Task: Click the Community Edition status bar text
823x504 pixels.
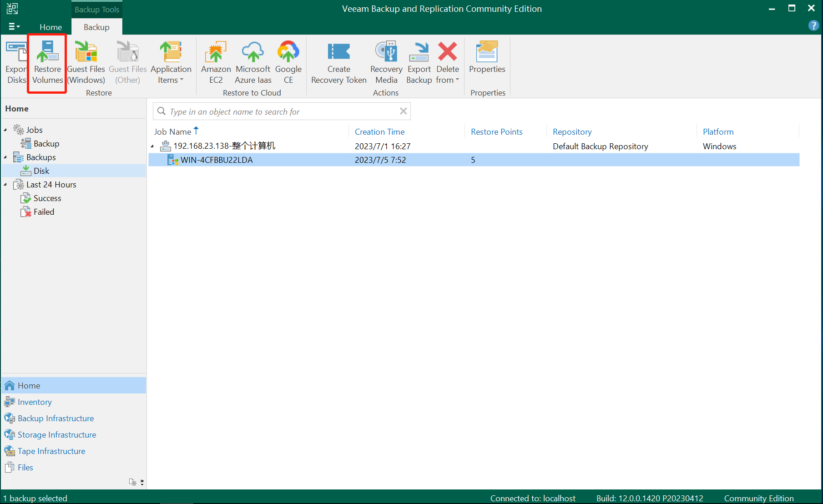Action: pyautogui.click(x=759, y=498)
